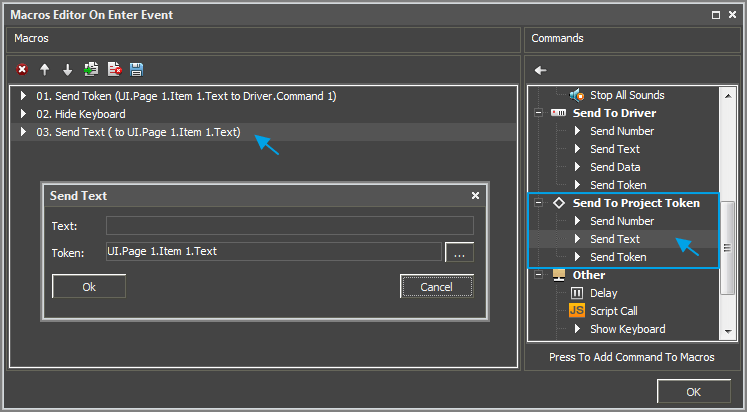The image size is (747, 412).
Task: Select the Delay command
Action: [604, 293]
